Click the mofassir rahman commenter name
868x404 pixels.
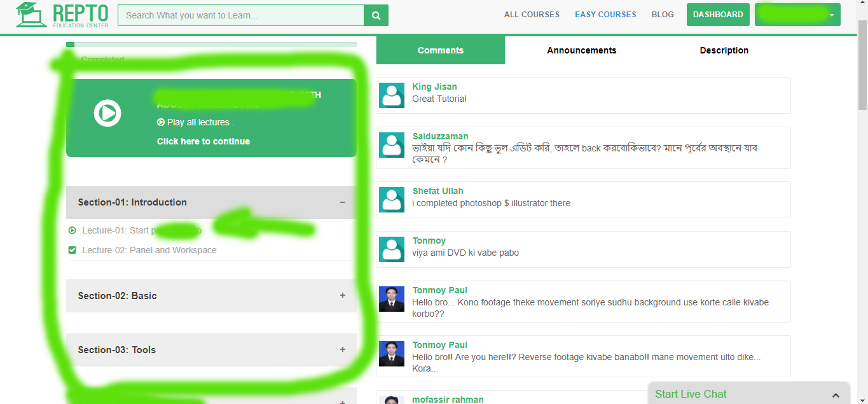pyautogui.click(x=448, y=400)
